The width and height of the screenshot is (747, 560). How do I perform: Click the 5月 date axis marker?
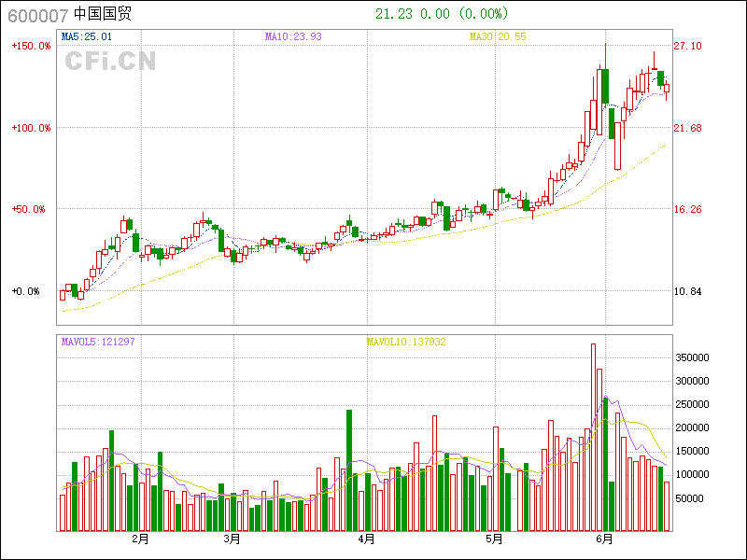pos(495,539)
